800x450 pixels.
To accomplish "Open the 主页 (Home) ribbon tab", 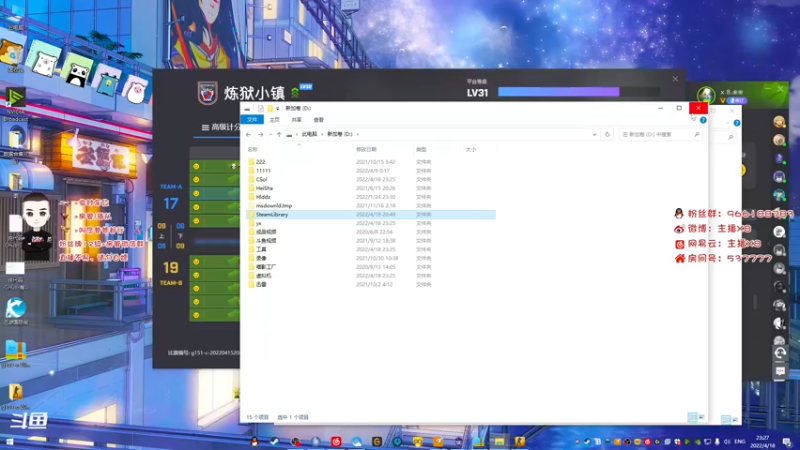I will (274, 120).
